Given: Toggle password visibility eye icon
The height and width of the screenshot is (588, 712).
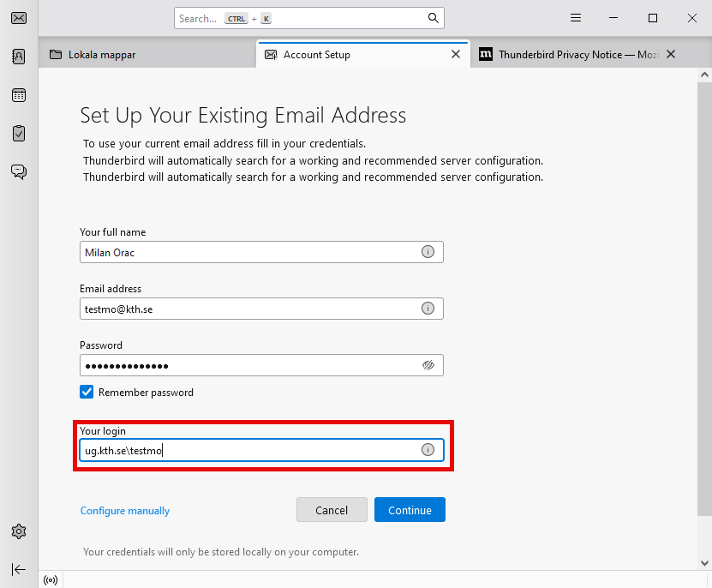Looking at the screenshot, I should [428, 365].
